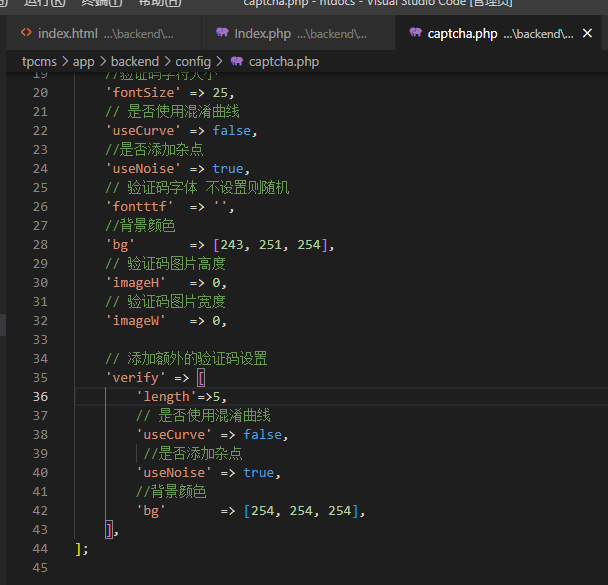
Task: Click the PHP elephant icon on Index.php tab
Action: 222,33
